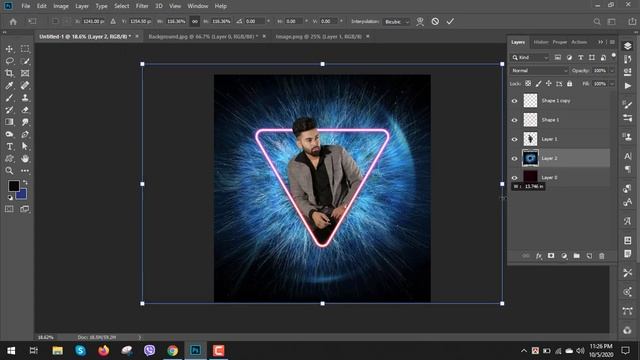Click the Home icon in options bar
The height and width of the screenshot is (360, 640).
13,22
